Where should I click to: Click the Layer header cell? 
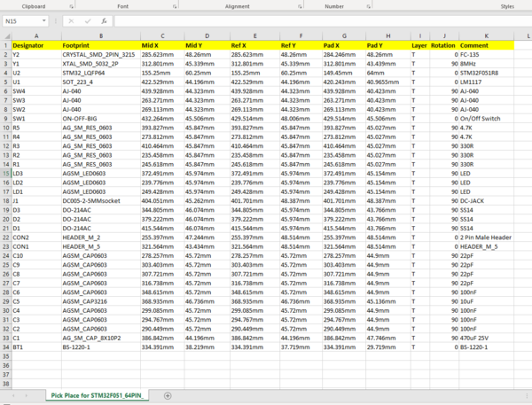[x=420, y=45]
